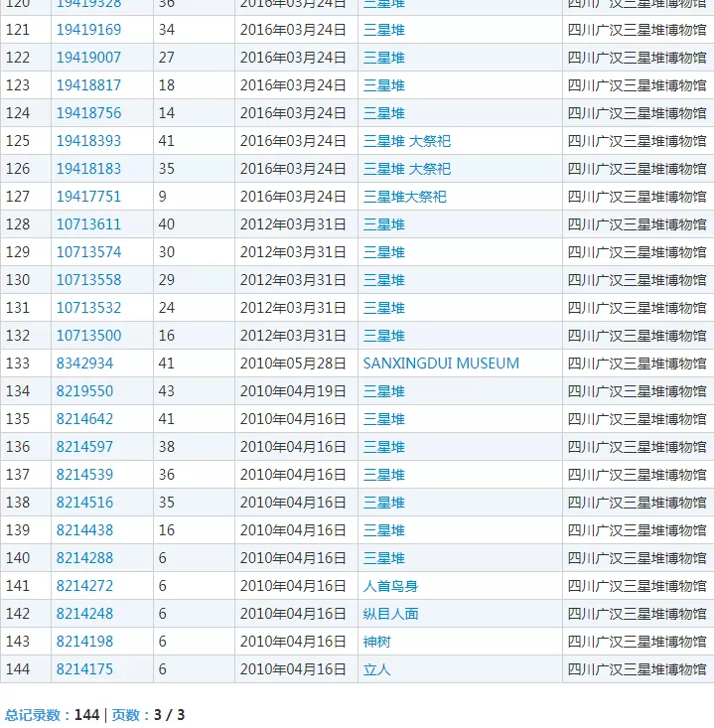Open record ID 8214175
Screen dimensions: 714x728
click(84, 669)
